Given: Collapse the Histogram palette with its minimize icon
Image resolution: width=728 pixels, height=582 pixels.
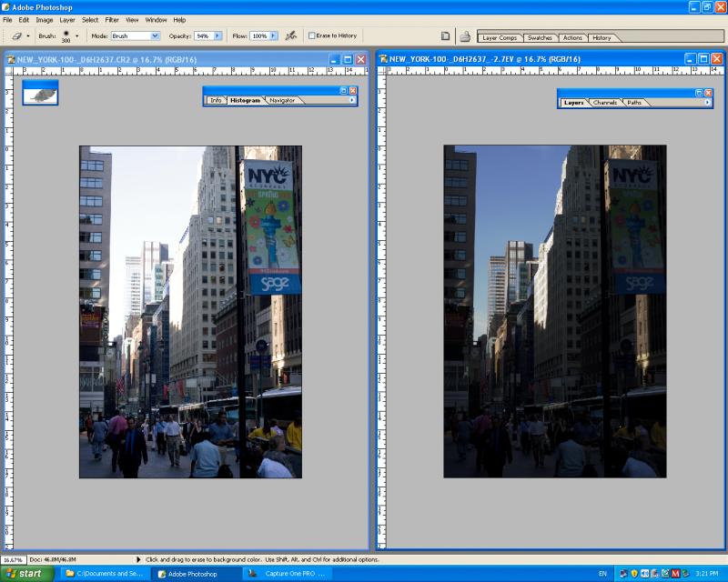Looking at the screenshot, I should [x=344, y=91].
